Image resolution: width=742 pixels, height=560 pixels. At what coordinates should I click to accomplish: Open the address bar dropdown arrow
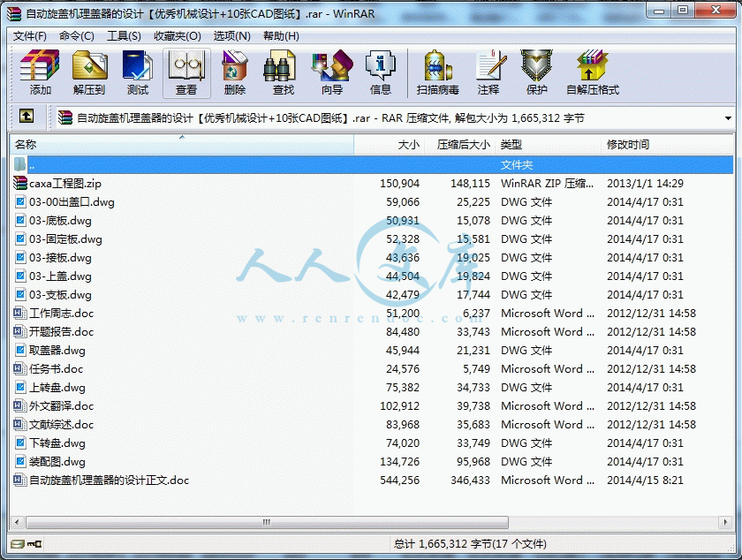tap(728, 117)
